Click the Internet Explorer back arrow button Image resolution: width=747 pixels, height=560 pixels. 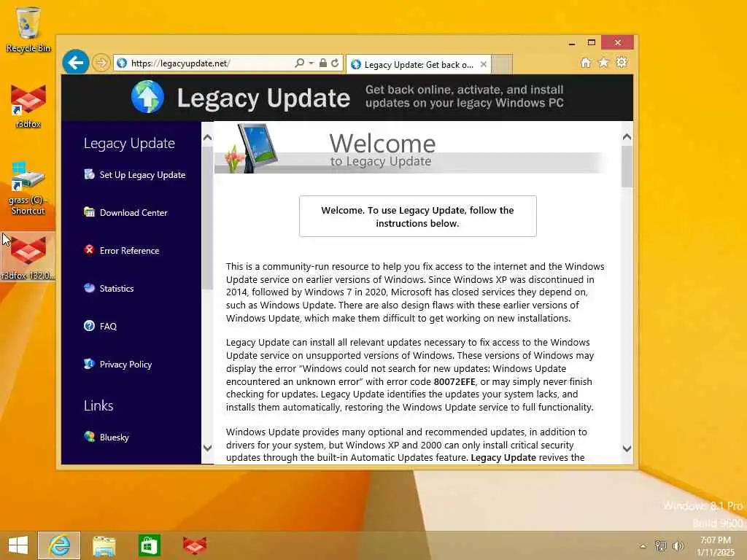(x=75, y=62)
